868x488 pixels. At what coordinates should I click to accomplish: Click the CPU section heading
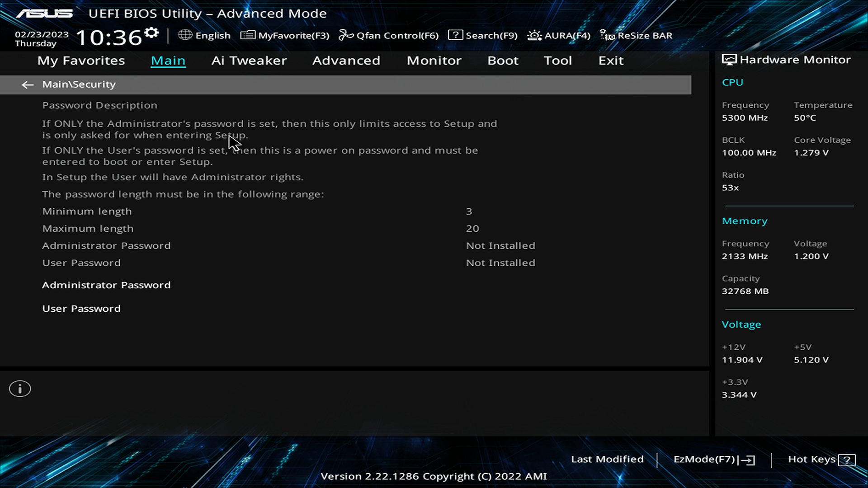(732, 82)
